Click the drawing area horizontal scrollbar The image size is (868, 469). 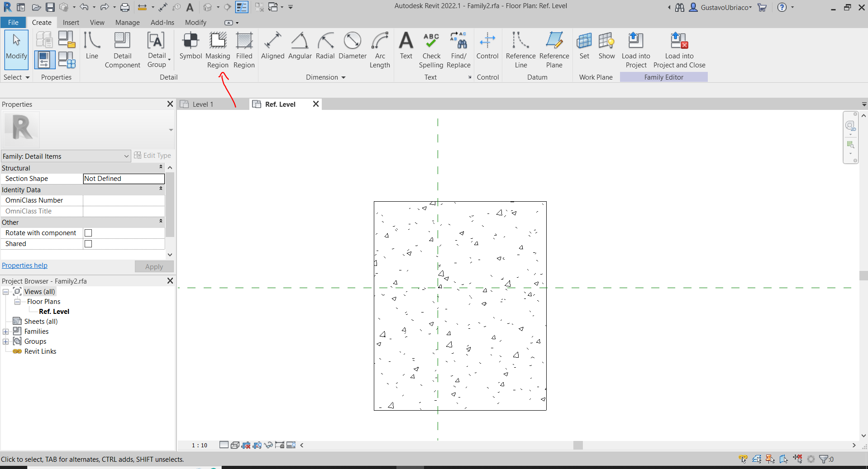(x=577, y=445)
